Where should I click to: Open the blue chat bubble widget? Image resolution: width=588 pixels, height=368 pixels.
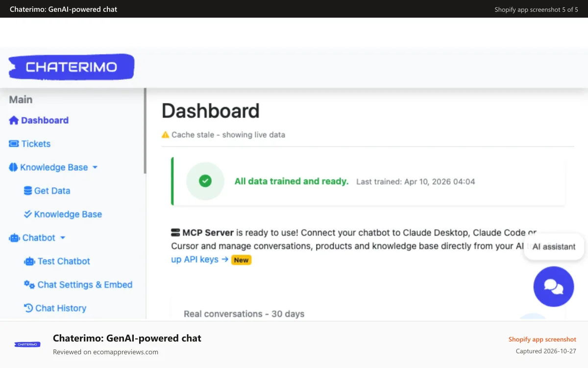pyautogui.click(x=554, y=287)
